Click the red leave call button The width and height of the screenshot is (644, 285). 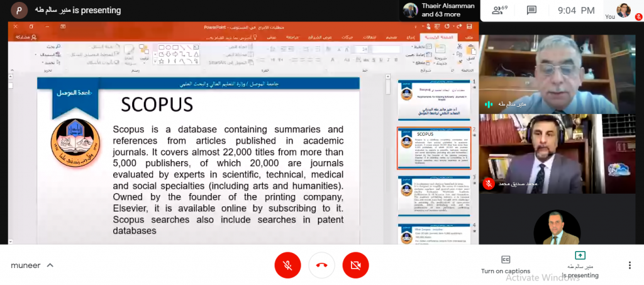[x=321, y=265]
